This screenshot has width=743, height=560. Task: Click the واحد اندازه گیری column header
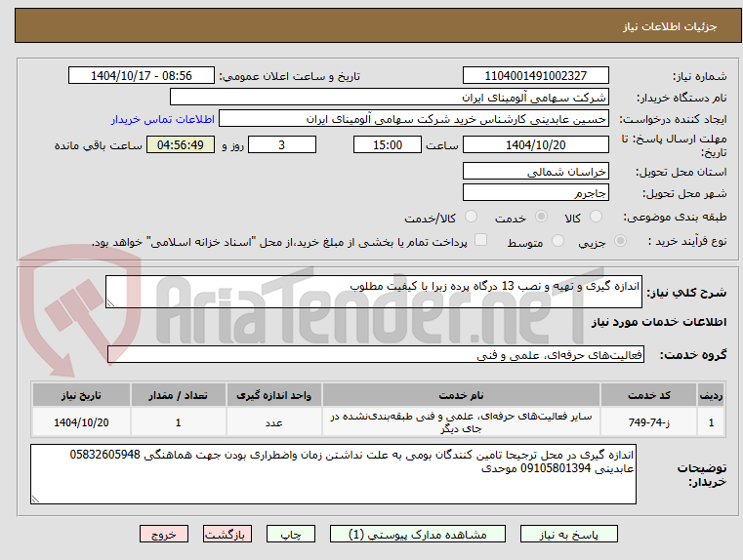click(x=274, y=395)
